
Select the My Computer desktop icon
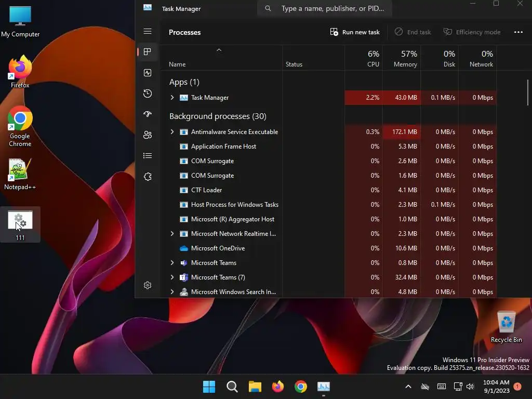20,21
